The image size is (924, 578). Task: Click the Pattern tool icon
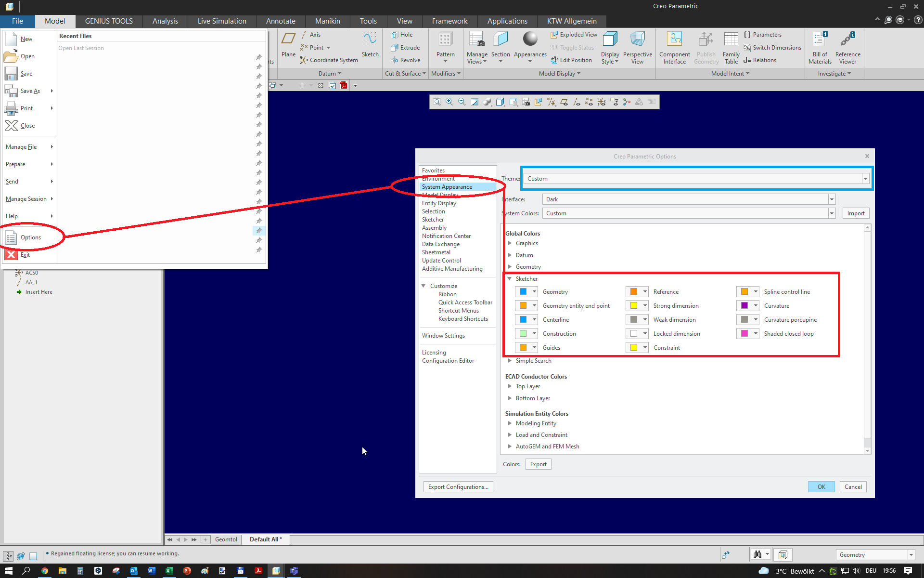445,40
